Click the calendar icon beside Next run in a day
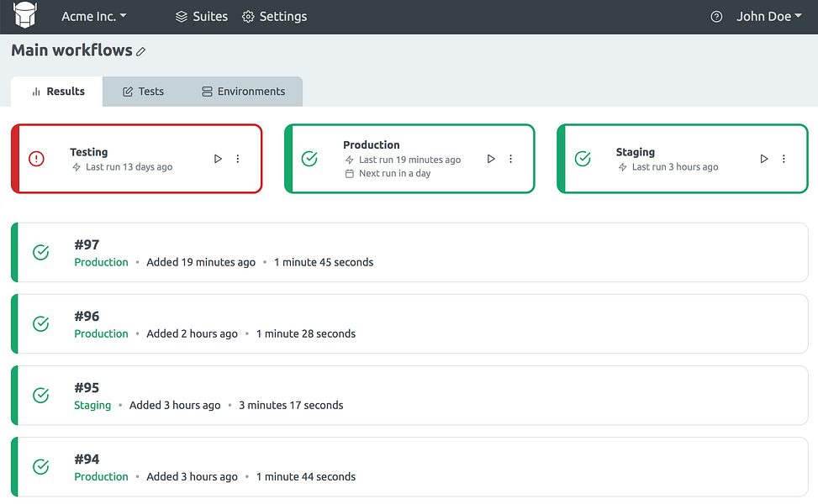Screen dimensions: 818x504 click(350, 174)
